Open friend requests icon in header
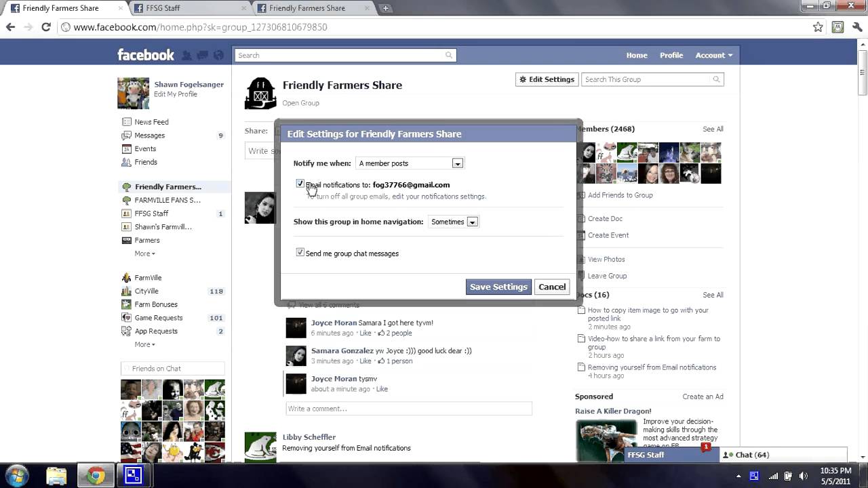 pos(186,55)
